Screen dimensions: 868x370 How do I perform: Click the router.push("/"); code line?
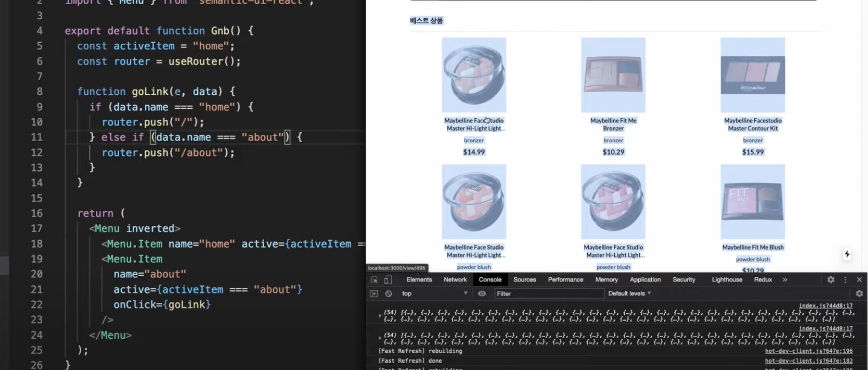coord(153,122)
